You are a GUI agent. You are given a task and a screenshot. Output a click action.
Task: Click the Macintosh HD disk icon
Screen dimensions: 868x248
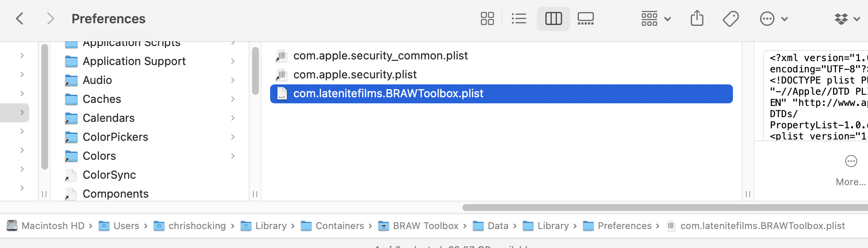pos(12,226)
